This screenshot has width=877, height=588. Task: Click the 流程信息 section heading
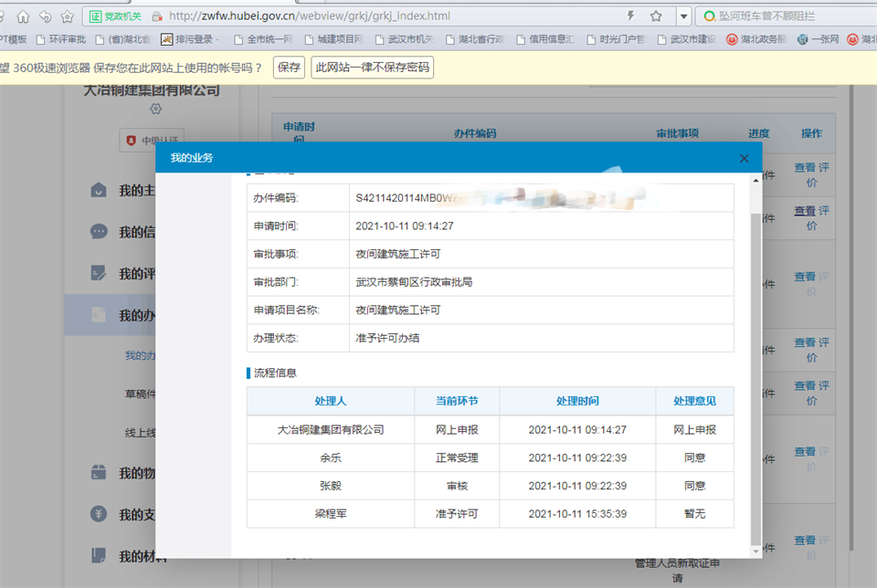click(275, 373)
